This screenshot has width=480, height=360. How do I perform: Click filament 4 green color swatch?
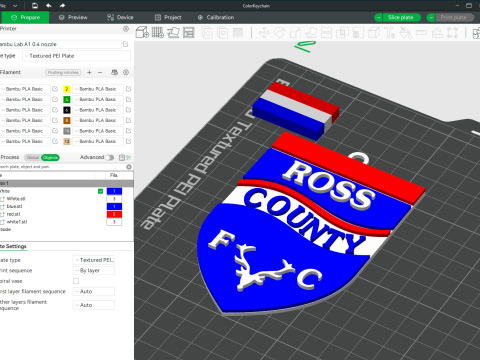click(67, 99)
